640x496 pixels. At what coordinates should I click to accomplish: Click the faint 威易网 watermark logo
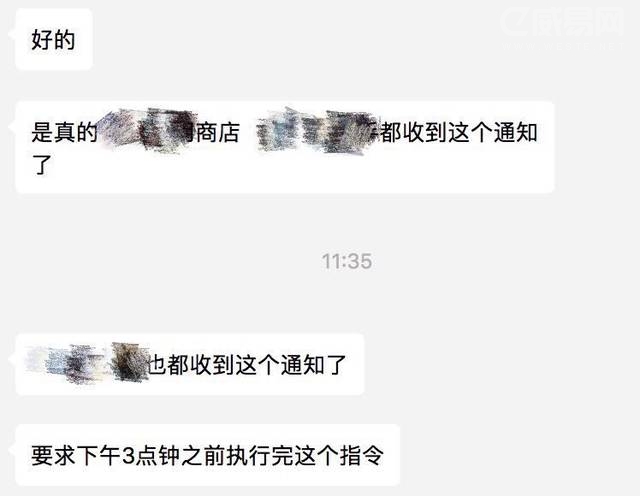[x=562, y=21]
